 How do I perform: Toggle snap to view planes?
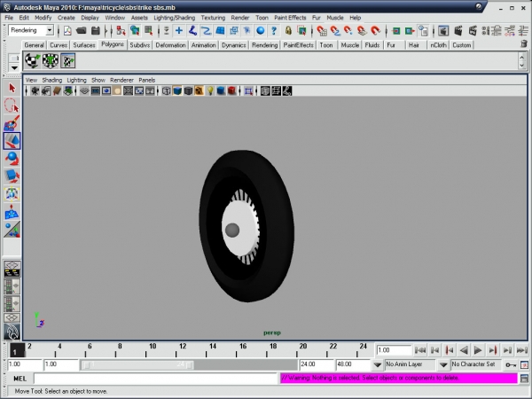coord(362,31)
